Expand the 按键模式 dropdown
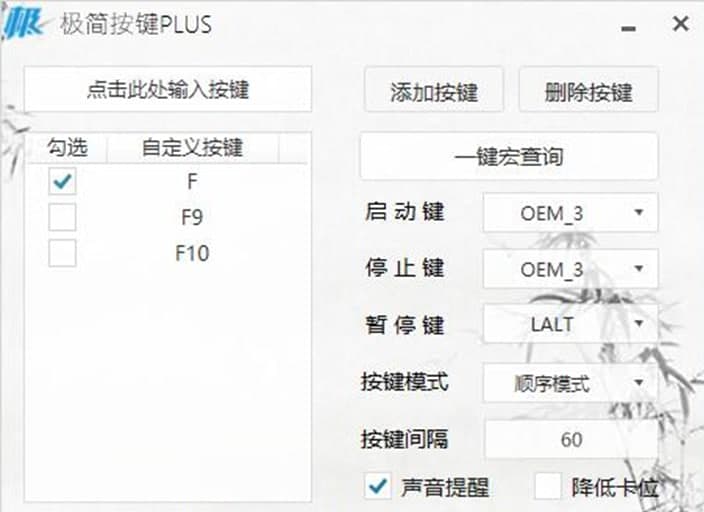704x512 pixels. (x=571, y=382)
